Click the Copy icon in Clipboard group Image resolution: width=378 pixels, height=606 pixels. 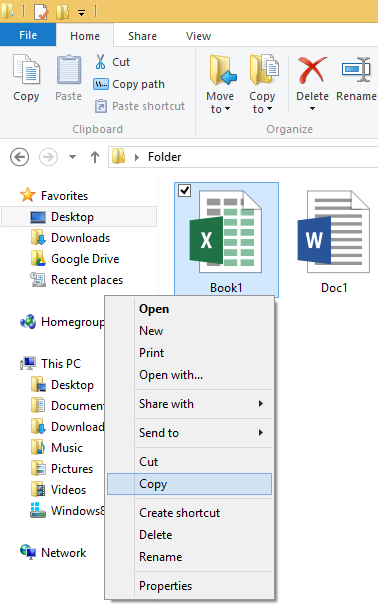(x=26, y=70)
